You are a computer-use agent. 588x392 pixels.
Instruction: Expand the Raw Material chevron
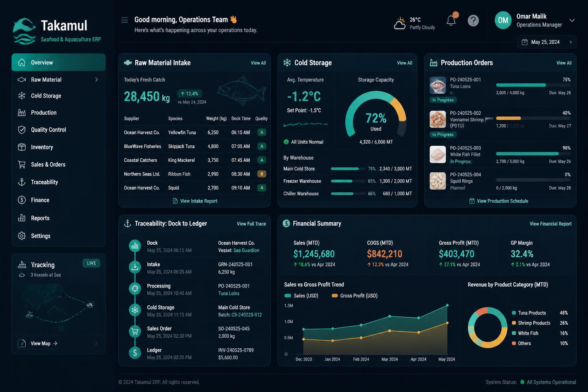coord(96,80)
